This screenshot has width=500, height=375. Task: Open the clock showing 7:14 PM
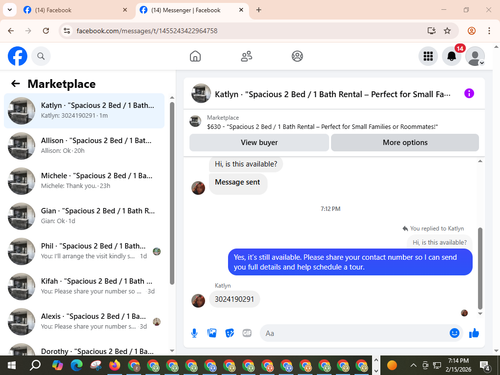coord(458,365)
